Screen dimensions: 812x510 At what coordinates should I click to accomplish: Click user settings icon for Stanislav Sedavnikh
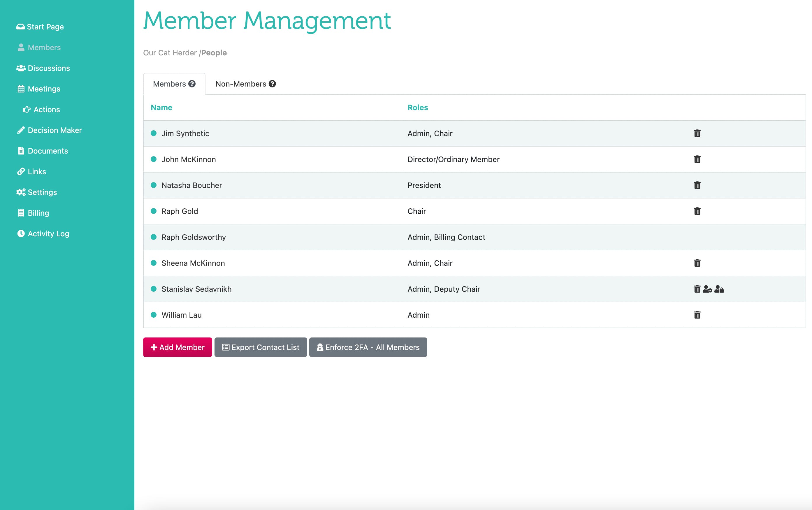[707, 289]
